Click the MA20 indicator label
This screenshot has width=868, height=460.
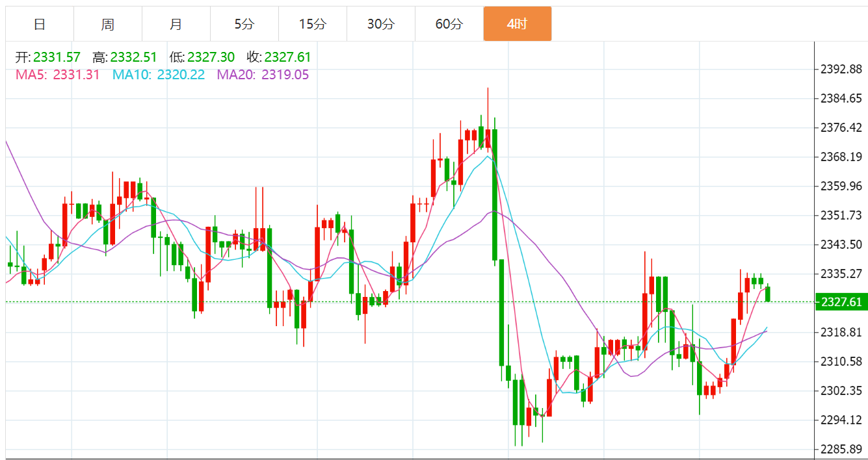[263, 75]
